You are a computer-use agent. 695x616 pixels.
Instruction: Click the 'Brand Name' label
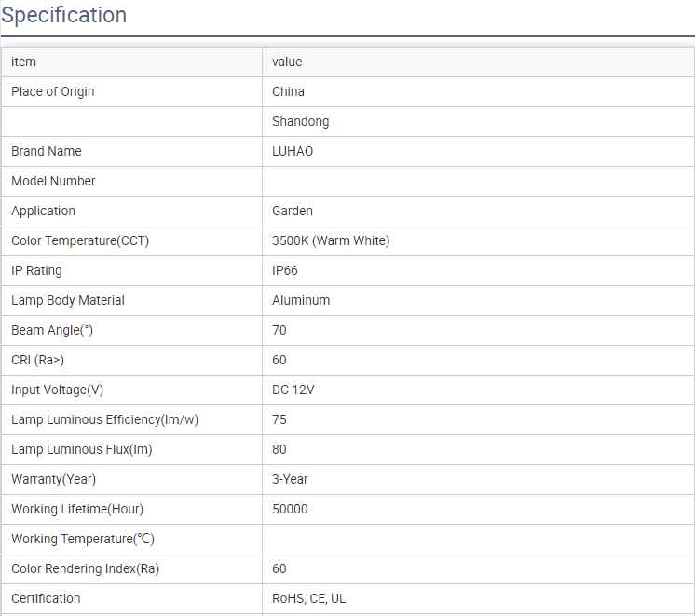pos(47,151)
